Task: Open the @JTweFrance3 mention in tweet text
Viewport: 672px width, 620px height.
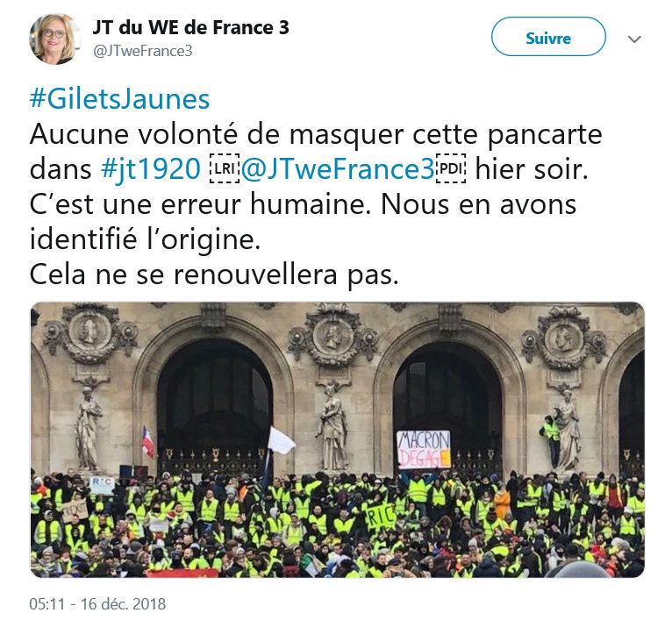Action: [338, 169]
